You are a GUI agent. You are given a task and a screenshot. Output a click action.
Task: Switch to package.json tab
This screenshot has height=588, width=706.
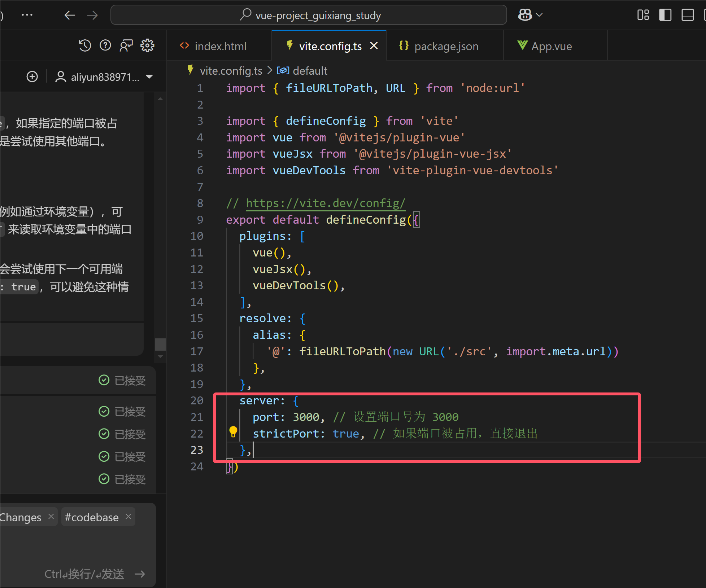[446, 46]
